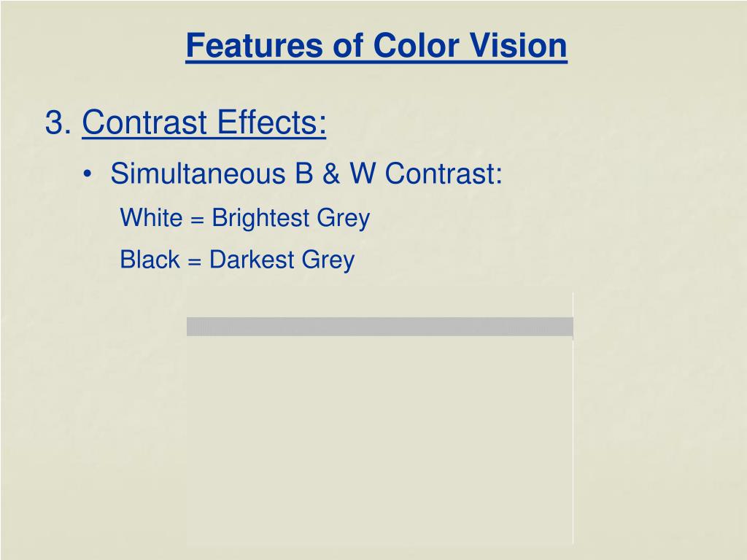Click "Contrast:" at the bullet line's end

(444, 173)
